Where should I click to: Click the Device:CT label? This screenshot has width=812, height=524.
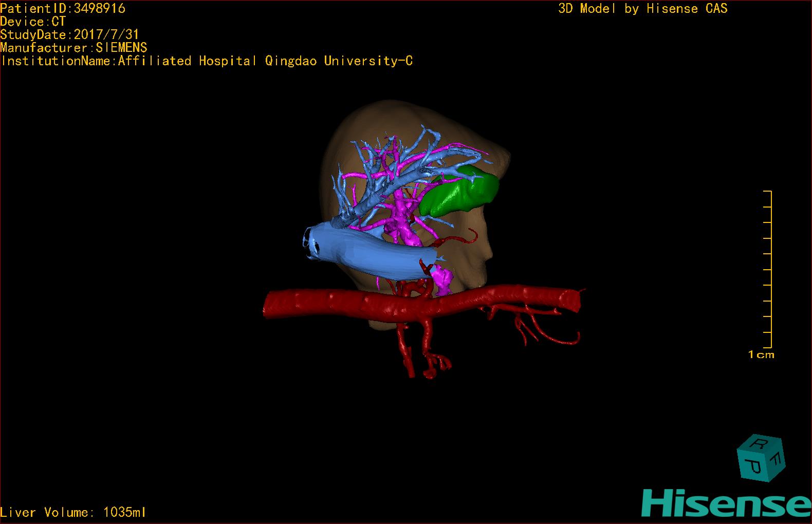pyautogui.click(x=33, y=22)
